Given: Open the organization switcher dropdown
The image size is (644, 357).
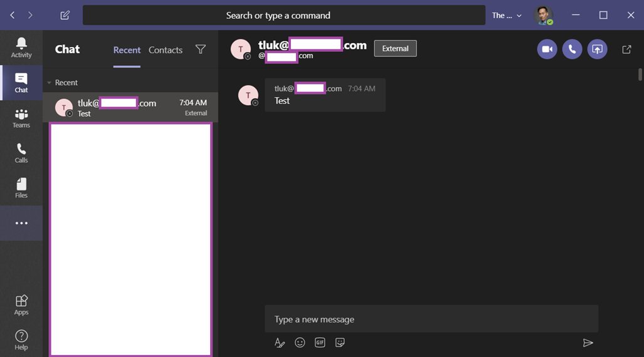Looking at the screenshot, I should point(507,16).
